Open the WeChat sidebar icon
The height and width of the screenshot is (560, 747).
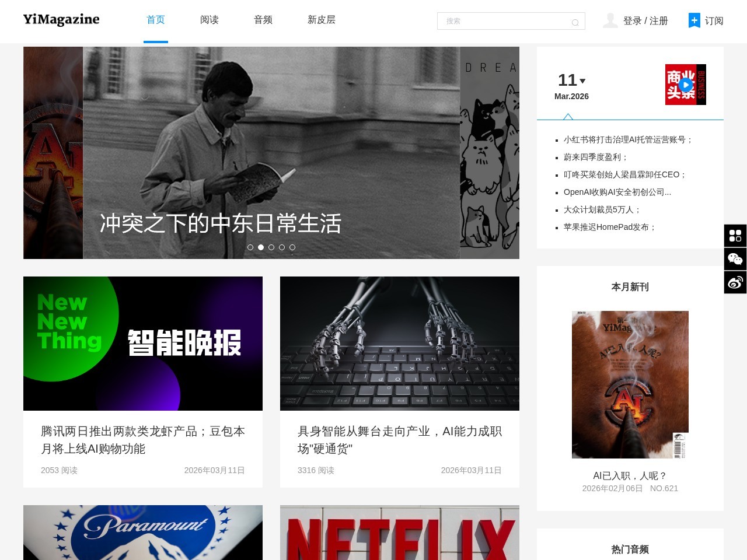pyautogui.click(x=735, y=259)
